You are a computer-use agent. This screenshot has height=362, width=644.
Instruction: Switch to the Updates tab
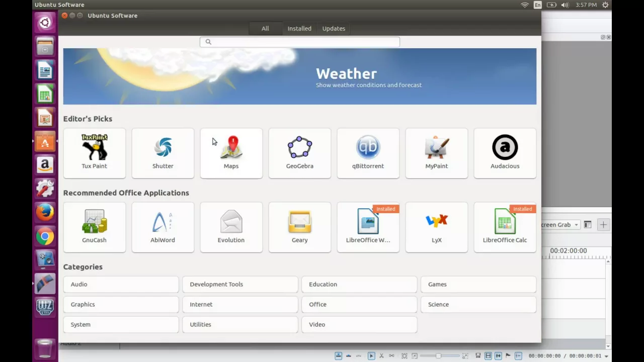(334, 29)
